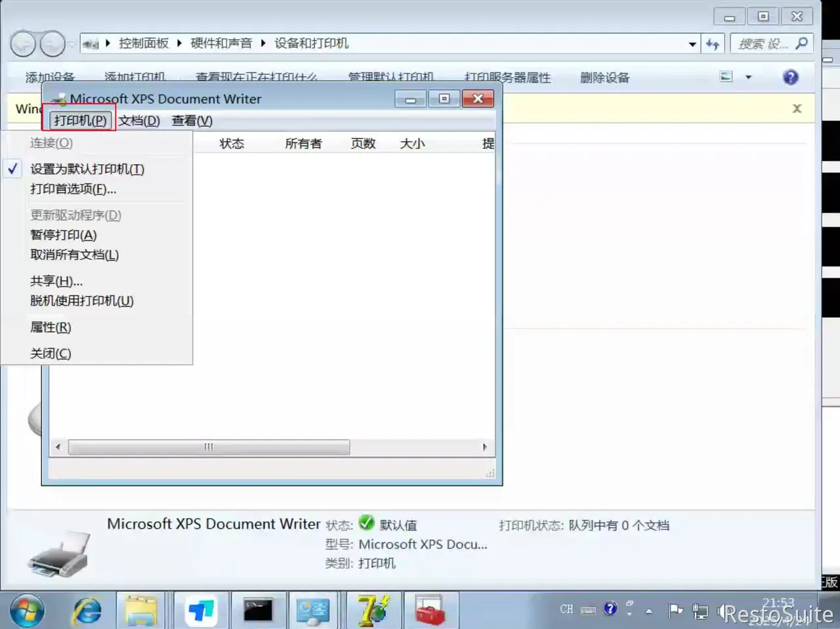The height and width of the screenshot is (629, 840).
Task: Click the taskbar icon showing a yellow 7
Action: [x=373, y=611]
